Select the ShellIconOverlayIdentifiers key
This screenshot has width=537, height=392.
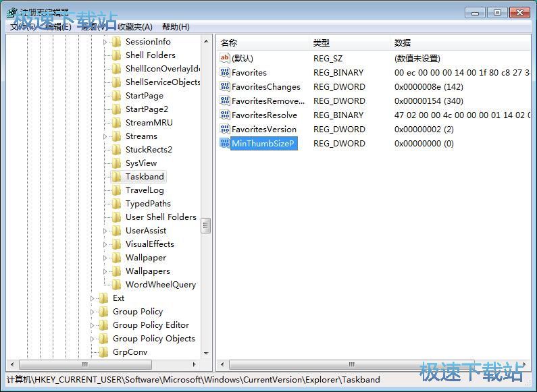tap(163, 69)
